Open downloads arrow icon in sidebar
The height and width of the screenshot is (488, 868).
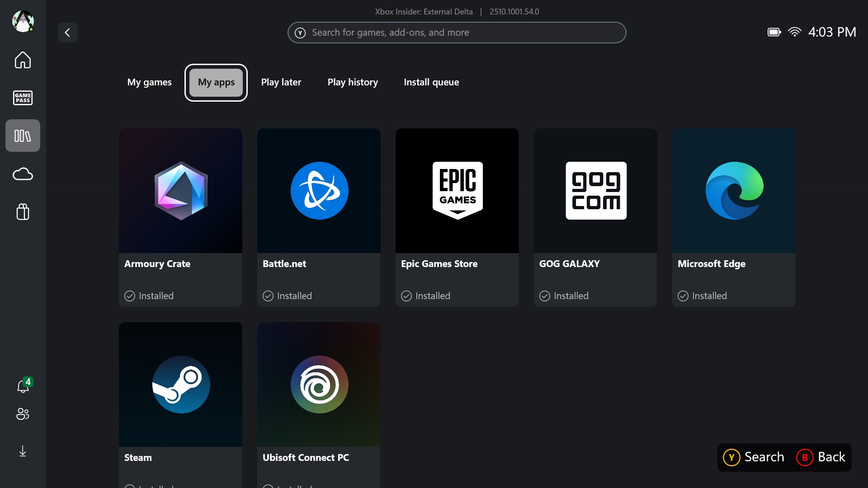tap(23, 451)
